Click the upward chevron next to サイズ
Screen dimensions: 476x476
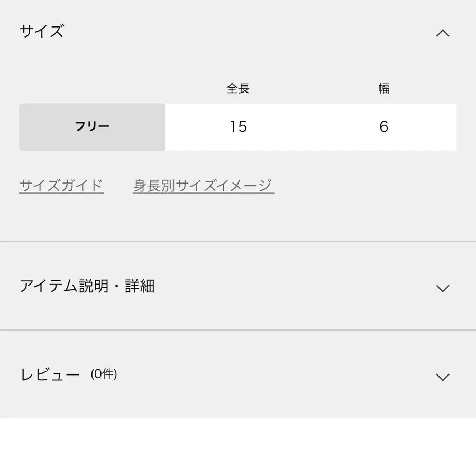click(x=443, y=33)
